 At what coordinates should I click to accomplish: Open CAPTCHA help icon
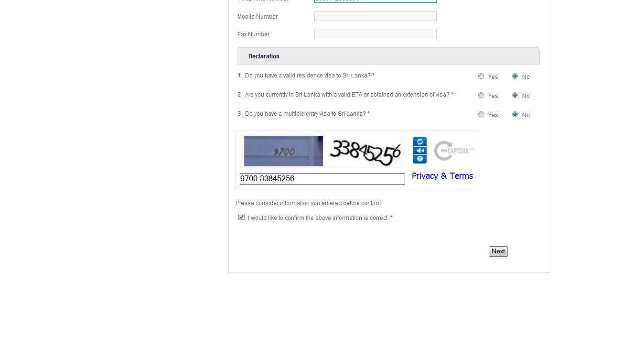point(419,159)
